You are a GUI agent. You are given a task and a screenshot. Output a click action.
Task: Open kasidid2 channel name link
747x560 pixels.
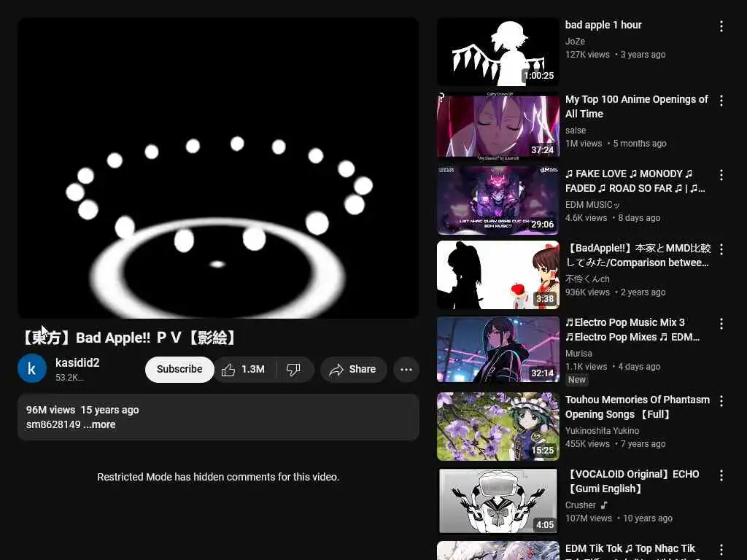pyautogui.click(x=77, y=363)
